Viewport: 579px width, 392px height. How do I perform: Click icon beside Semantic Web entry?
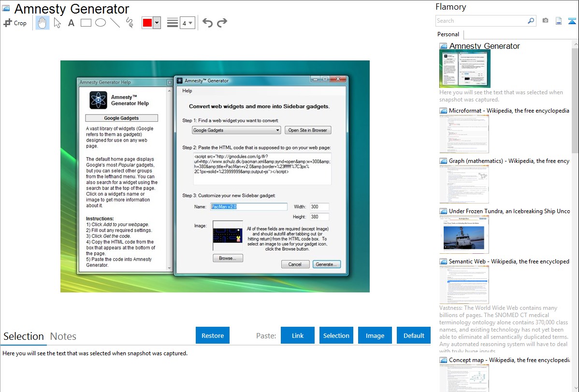click(444, 261)
